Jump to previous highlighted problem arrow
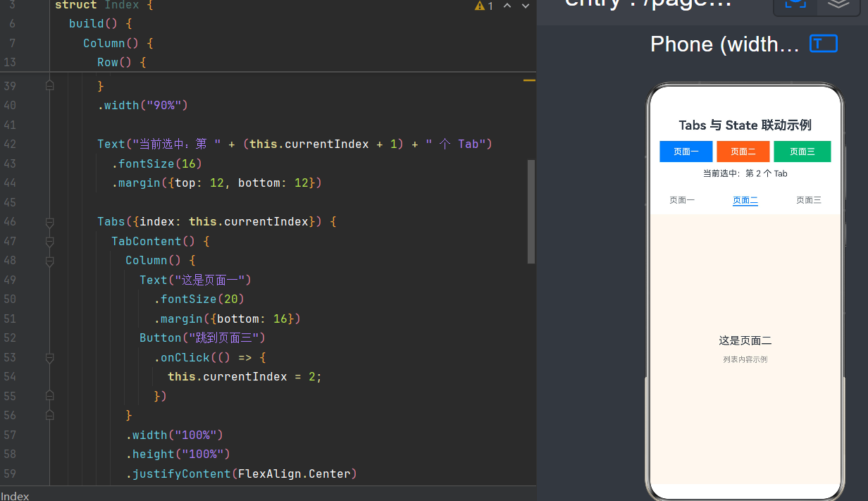 click(x=507, y=6)
